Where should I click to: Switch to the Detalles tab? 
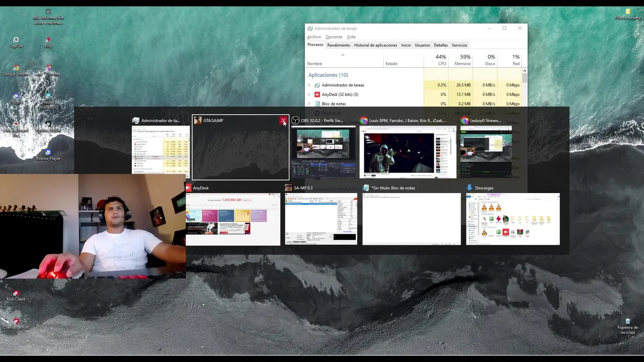441,45
